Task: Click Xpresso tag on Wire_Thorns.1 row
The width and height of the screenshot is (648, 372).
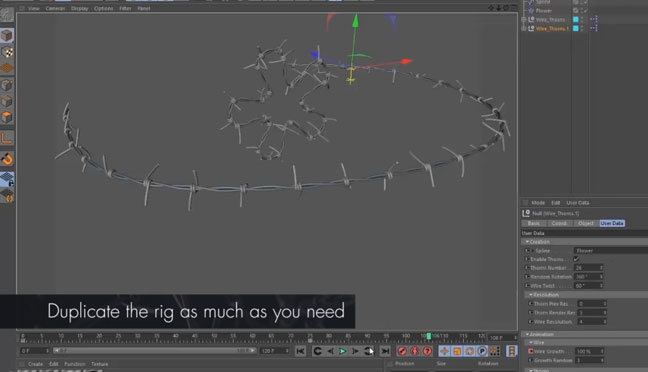Action: [x=593, y=28]
